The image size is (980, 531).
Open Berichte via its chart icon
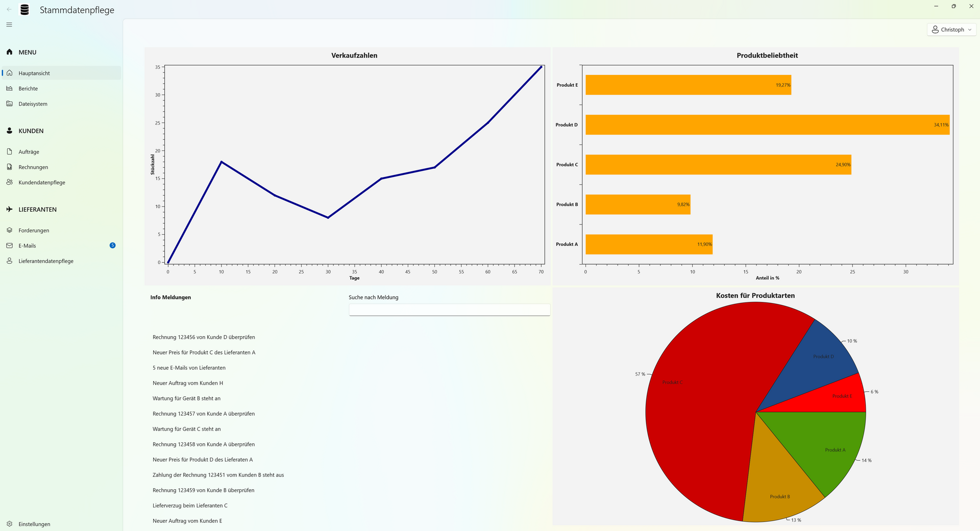click(x=9, y=88)
